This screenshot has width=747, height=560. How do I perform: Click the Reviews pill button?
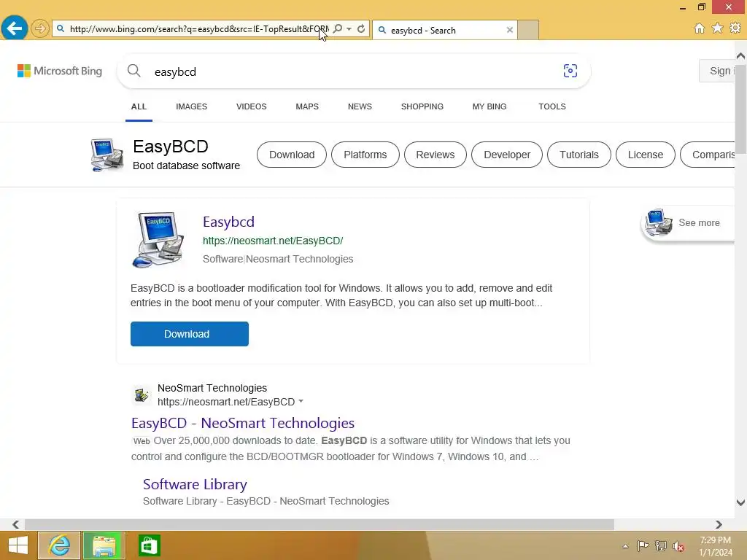pyautogui.click(x=435, y=155)
